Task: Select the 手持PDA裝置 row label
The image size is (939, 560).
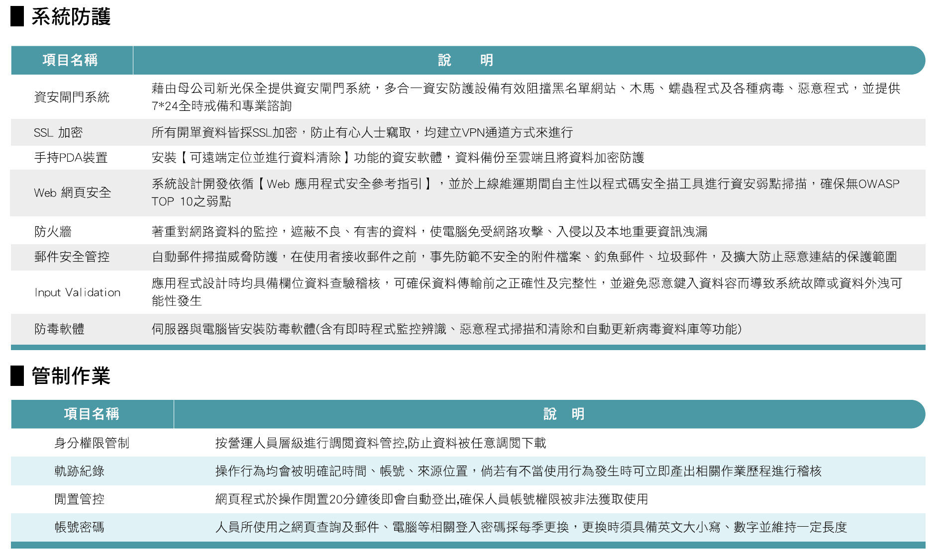Action: point(71,158)
